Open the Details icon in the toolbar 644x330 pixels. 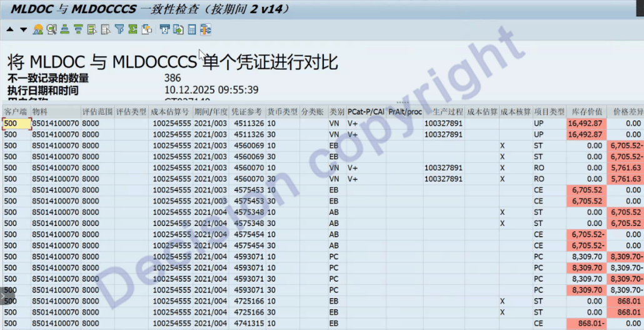[x=38, y=29]
